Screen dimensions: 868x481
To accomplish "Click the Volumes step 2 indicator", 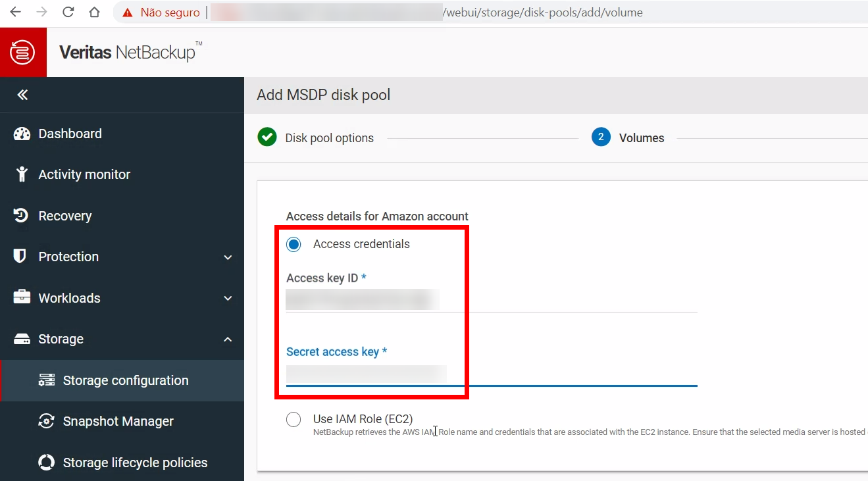I will click(x=601, y=138).
